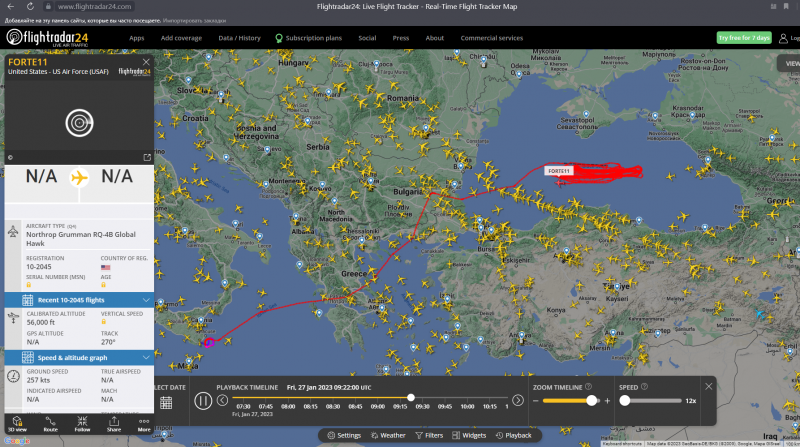Click the 09:00 timeline marker
This screenshot has width=800, height=447.
[378, 407]
